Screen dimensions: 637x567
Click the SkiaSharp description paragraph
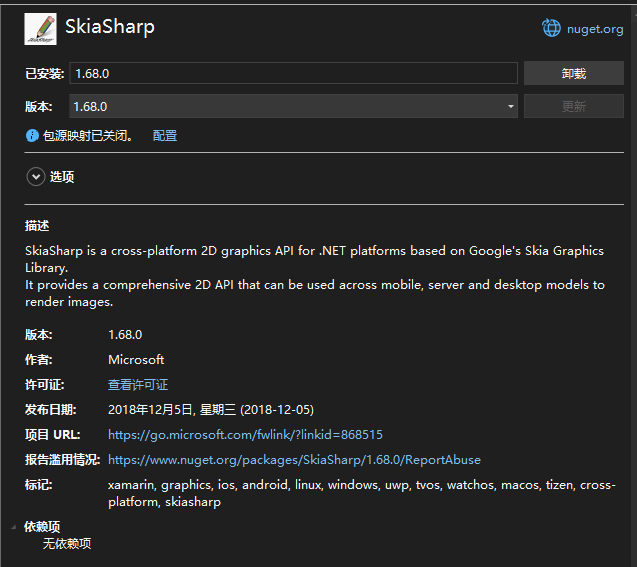pos(315,276)
